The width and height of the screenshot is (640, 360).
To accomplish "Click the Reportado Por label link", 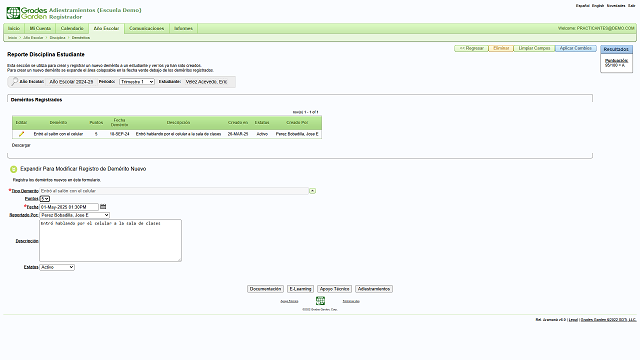I will click(x=24, y=215).
